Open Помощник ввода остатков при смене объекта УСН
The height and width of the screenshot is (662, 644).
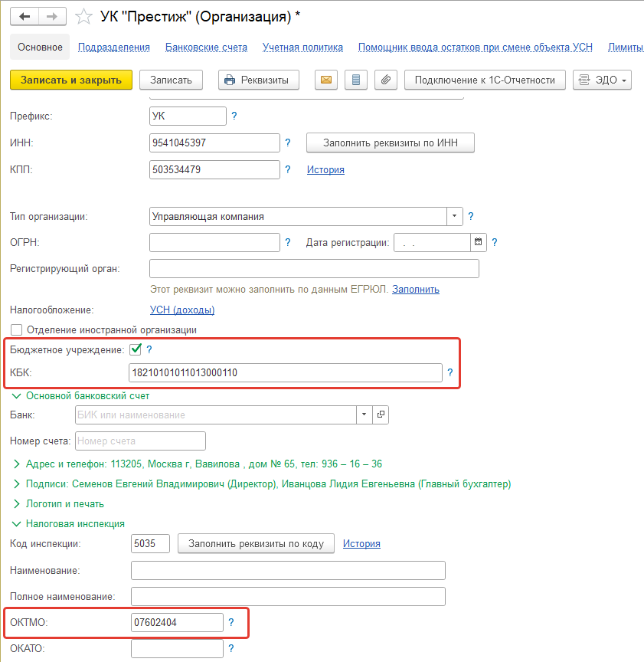[476, 48]
